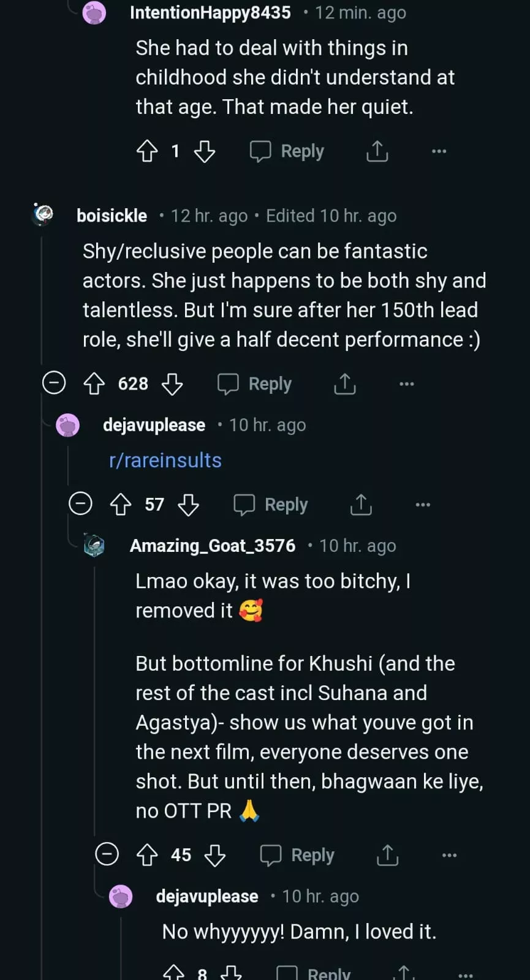Downvote boisickle's shy/reclusive actors comment
530x980 pixels.
coord(172,384)
